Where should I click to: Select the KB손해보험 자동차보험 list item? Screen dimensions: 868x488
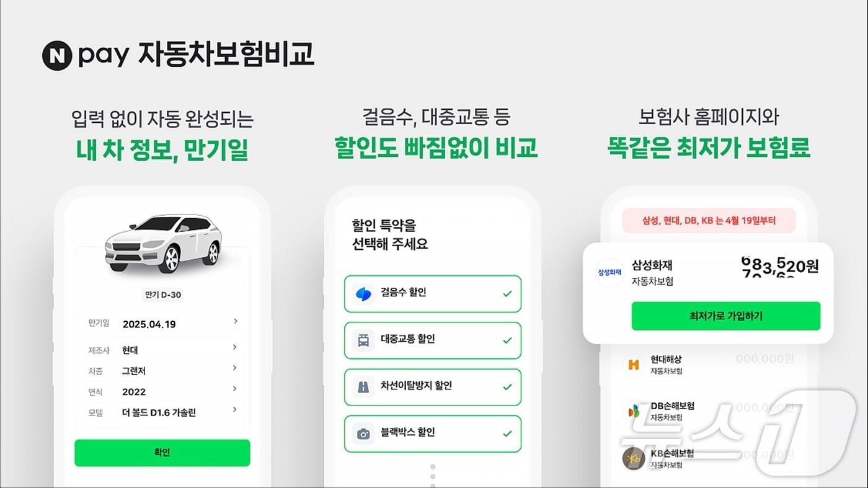pos(707,458)
